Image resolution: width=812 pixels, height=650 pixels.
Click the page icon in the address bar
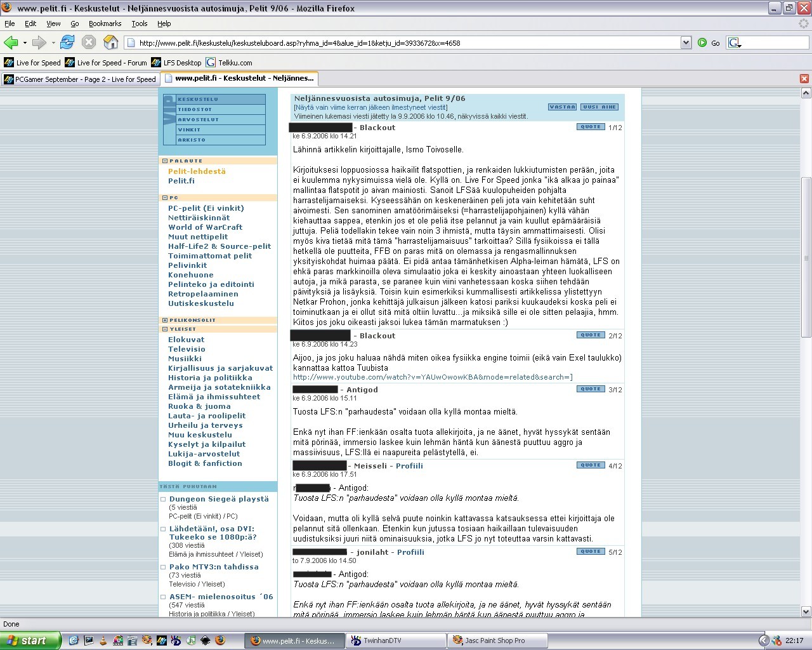pyautogui.click(x=131, y=43)
